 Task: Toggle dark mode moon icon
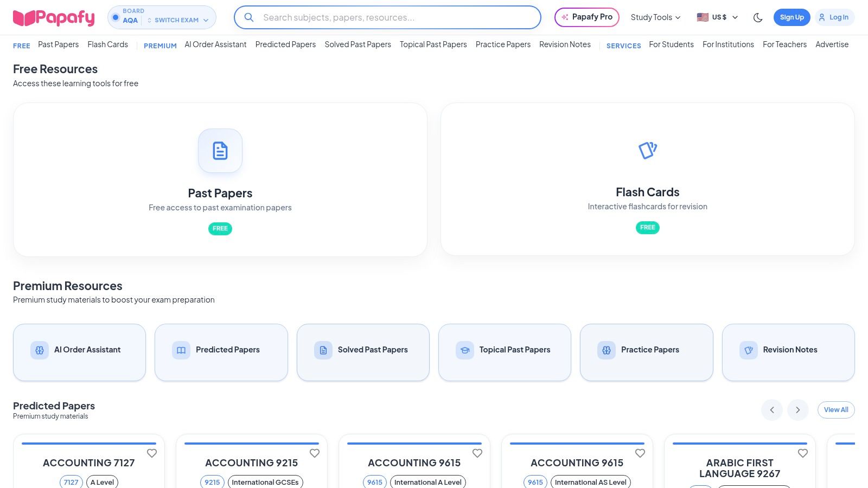tap(758, 17)
